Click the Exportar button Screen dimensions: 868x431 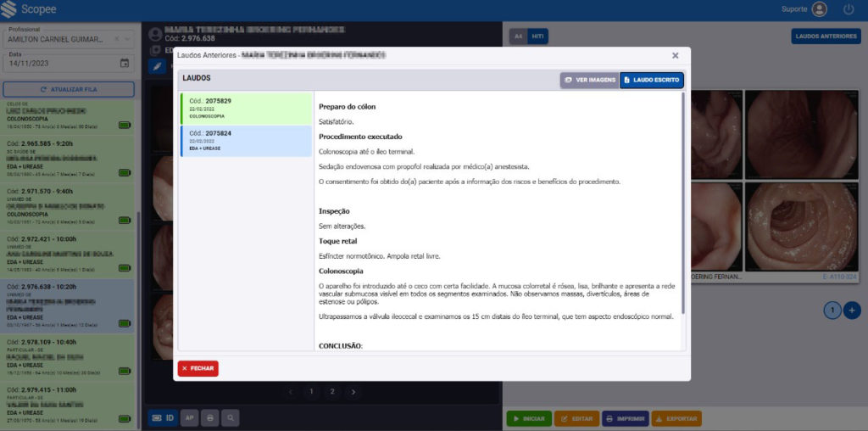676,418
